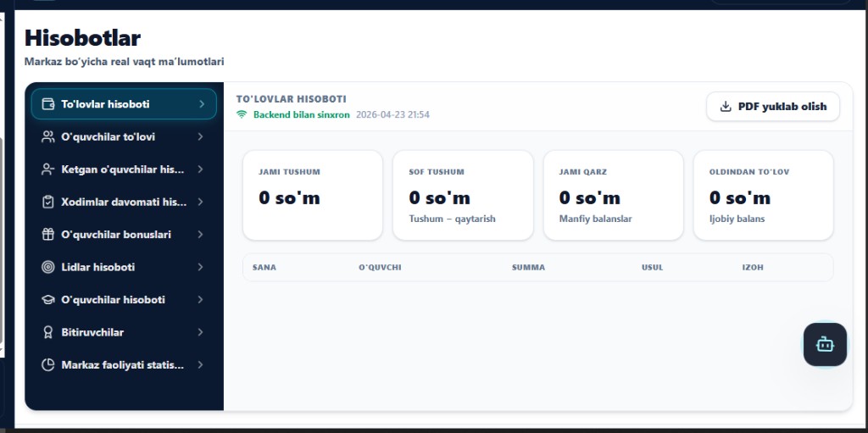Click the Hisobotlar page heading
868x433 pixels.
pos(82,38)
